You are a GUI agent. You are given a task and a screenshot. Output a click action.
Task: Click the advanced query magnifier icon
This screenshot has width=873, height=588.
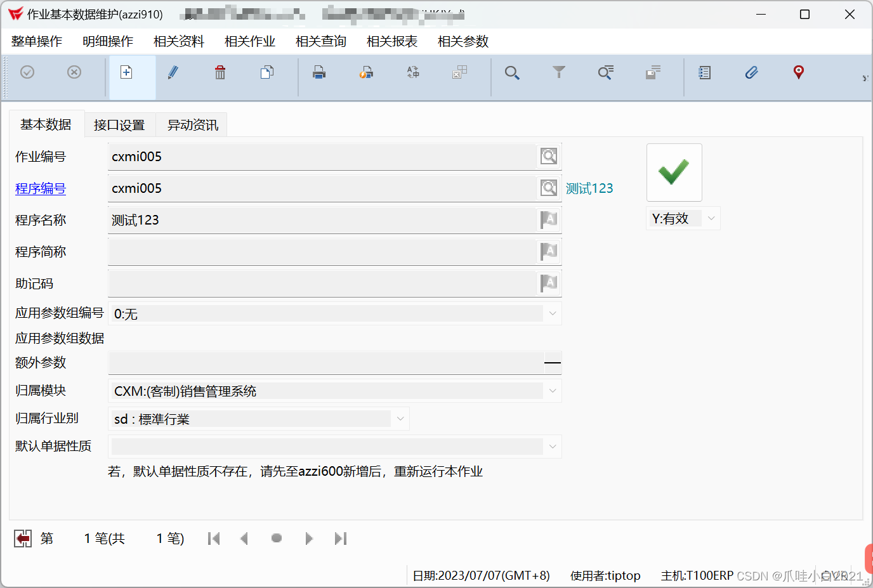pos(606,72)
